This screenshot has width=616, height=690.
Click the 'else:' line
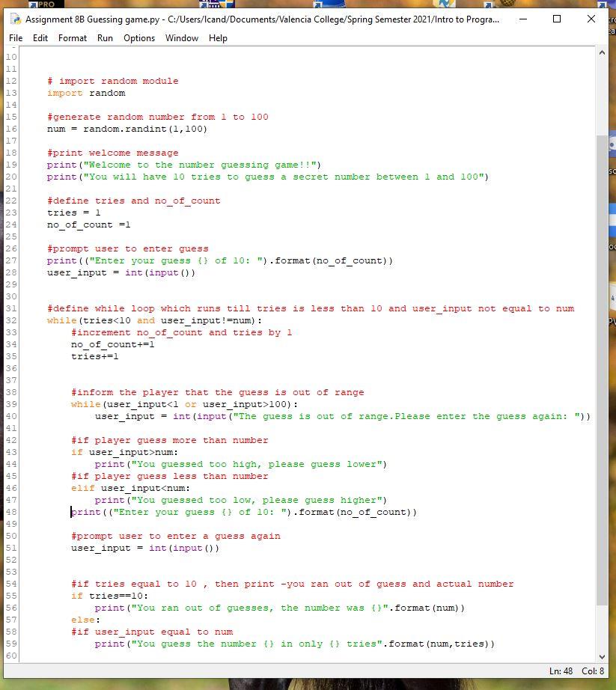point(86,620)
